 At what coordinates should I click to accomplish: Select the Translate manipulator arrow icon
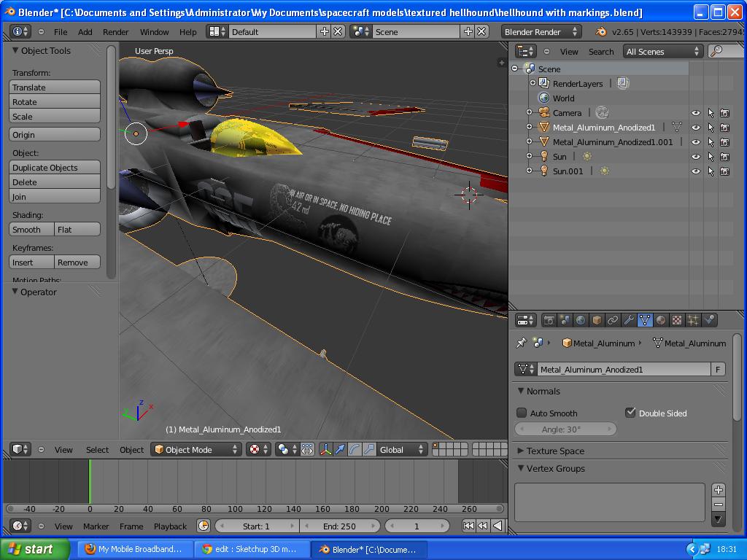pos(341,449)
